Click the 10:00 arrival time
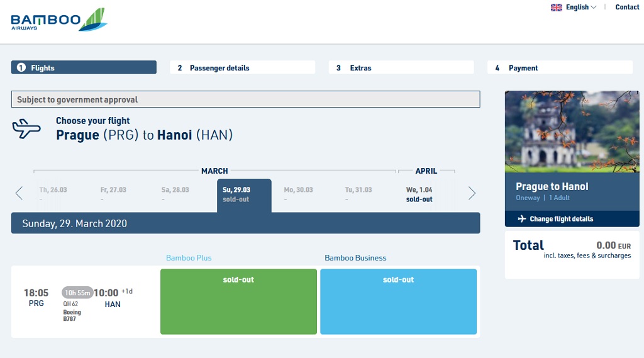Image resolution: width=644 pixels, height=358 pixels. [106, 293]
